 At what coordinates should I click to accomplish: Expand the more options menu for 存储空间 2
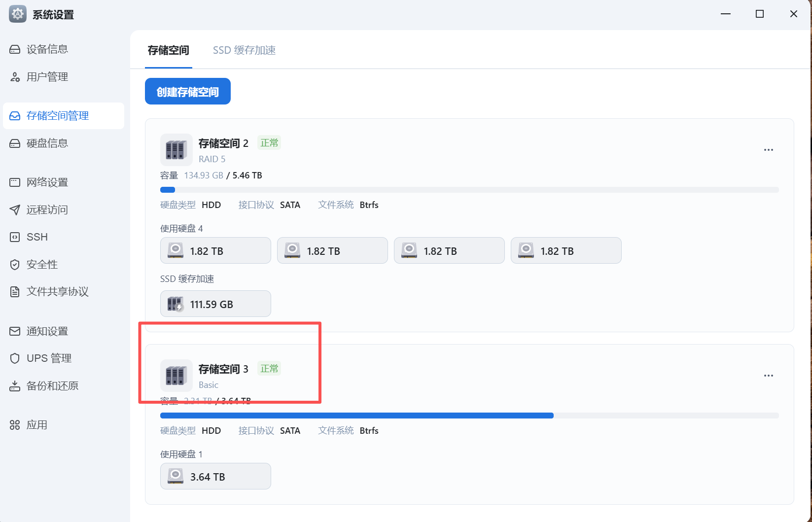click(x=768, y=150)
